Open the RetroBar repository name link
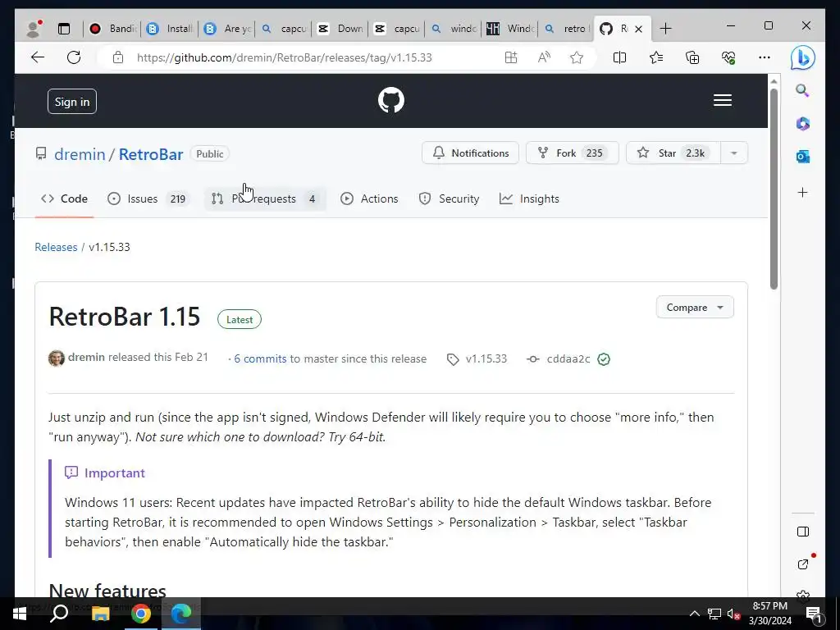This screenshot has height=630, width=840. point(151,154)
